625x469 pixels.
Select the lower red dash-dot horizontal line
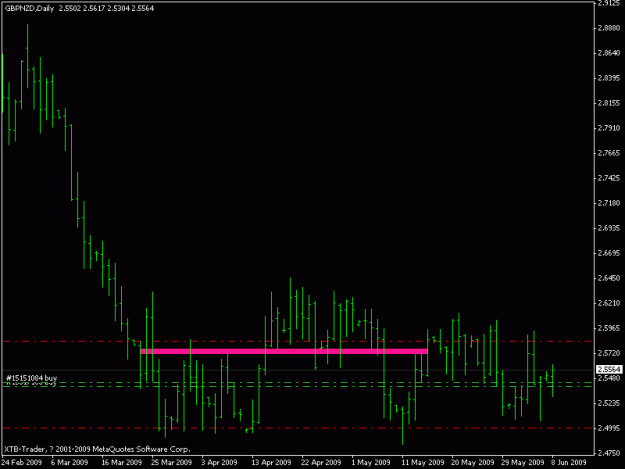click(297, 428)
